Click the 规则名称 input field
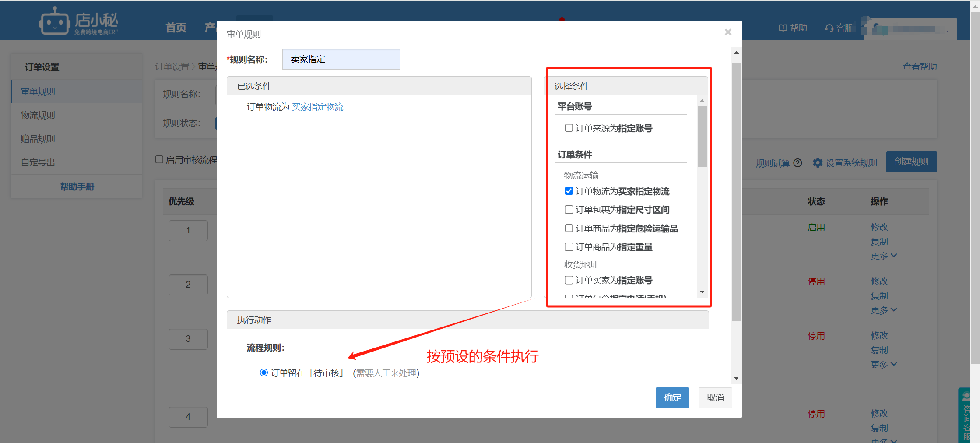Image resolution: width=980 pixels, height=443 pixels. [341, 59]
